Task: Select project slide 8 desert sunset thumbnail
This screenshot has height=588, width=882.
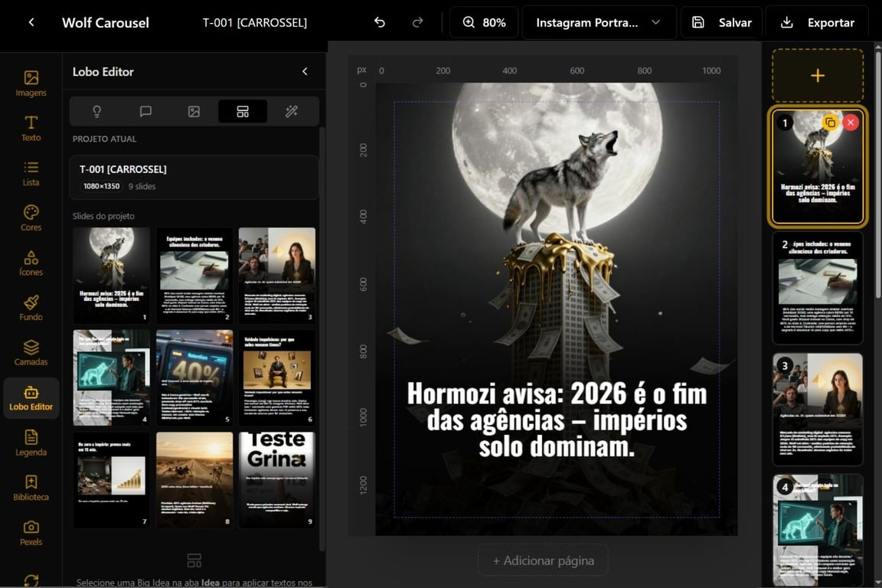Action: [x=194, y=480]
